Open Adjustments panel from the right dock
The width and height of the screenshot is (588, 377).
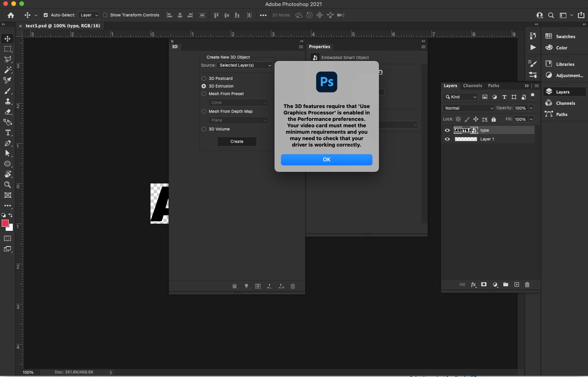(564, 75)
